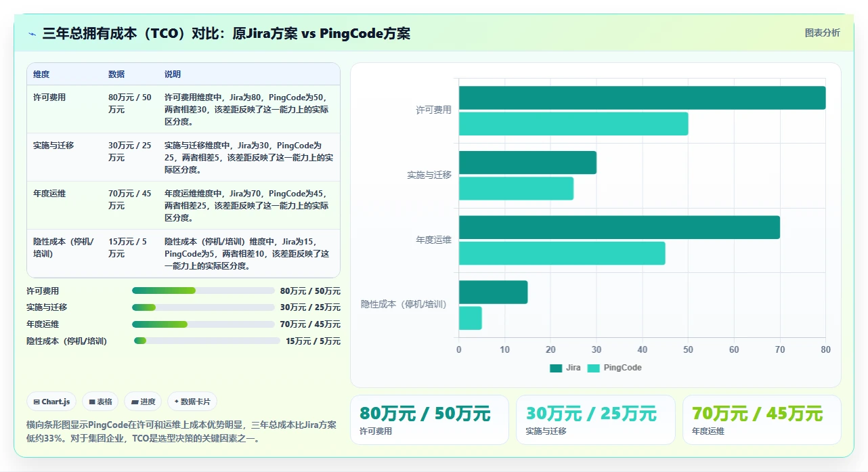Click the 图表分析 label in header
The width and height of the screenshot is (868, 472).
tap(822, 33)
